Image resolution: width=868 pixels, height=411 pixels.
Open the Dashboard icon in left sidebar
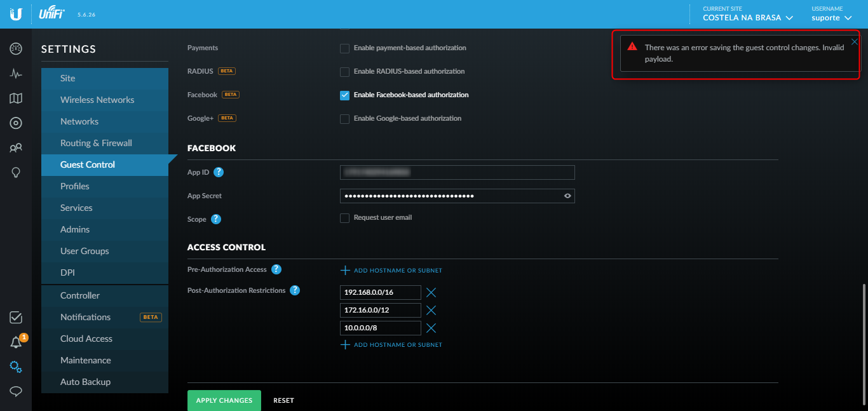(16, 49)
